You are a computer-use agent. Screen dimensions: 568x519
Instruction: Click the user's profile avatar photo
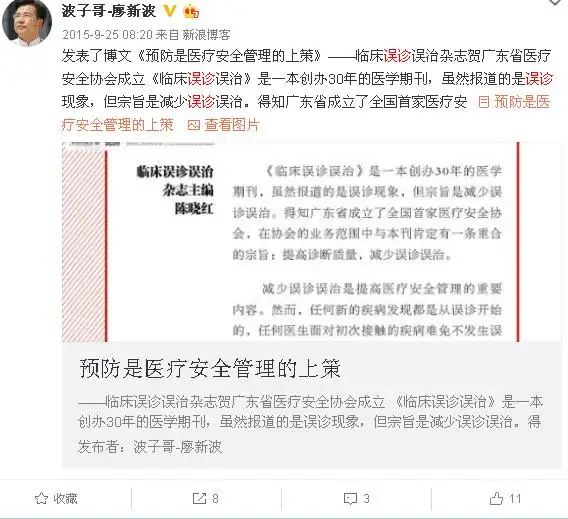pyautogui.click(x=27, y=22)
